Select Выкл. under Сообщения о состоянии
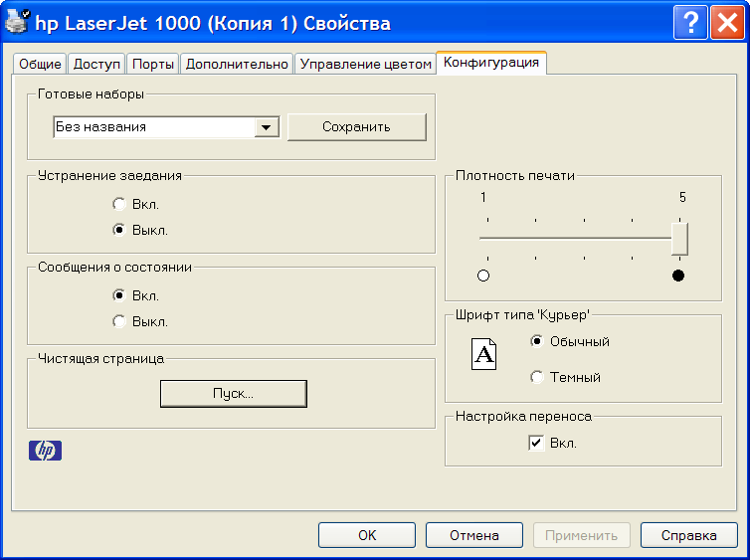750x560 pixels. [119, 321]
